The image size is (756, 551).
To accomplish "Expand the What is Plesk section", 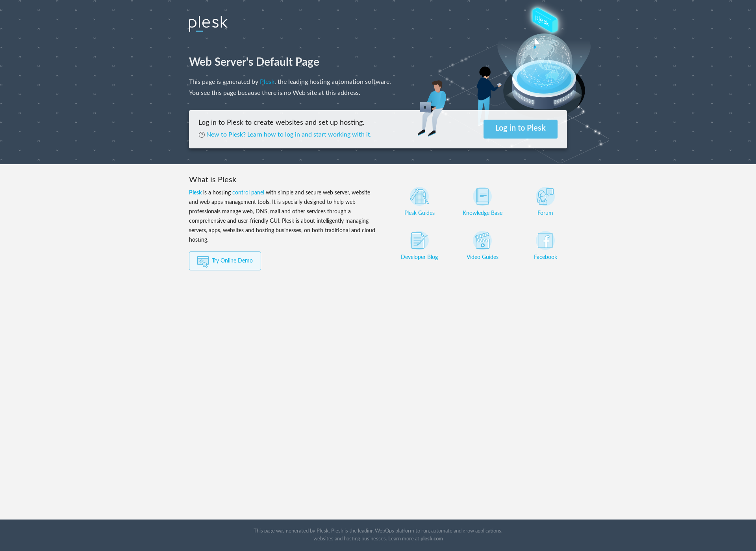I will coord(213,179).
